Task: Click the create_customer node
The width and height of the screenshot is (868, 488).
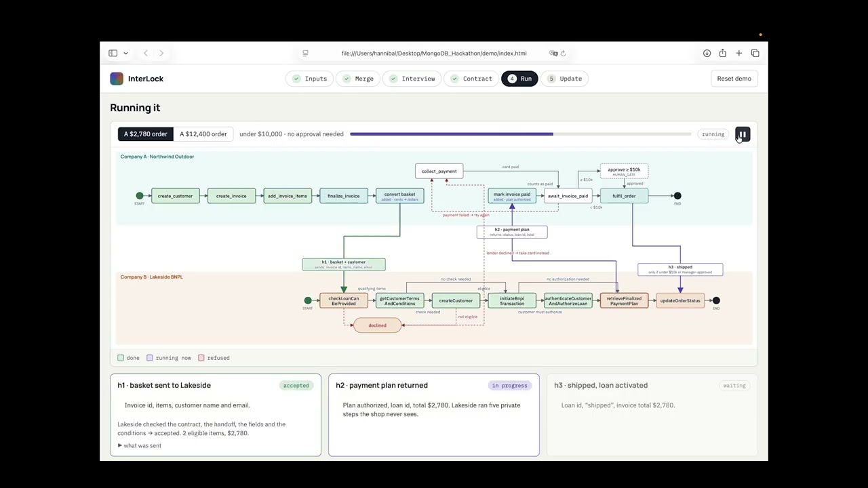Action: pyautogui.click(x=175, y=196)
